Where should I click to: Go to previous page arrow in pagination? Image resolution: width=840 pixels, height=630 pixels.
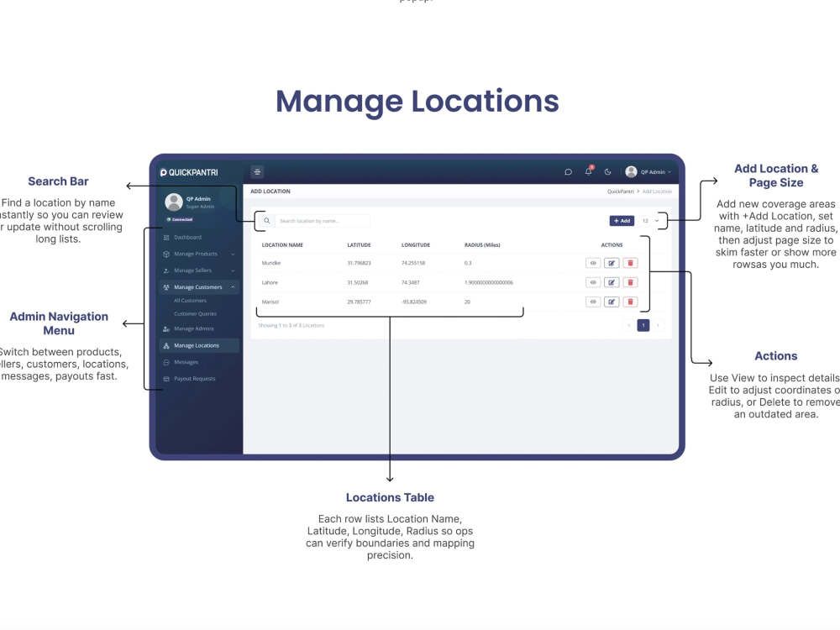[629, 325]
